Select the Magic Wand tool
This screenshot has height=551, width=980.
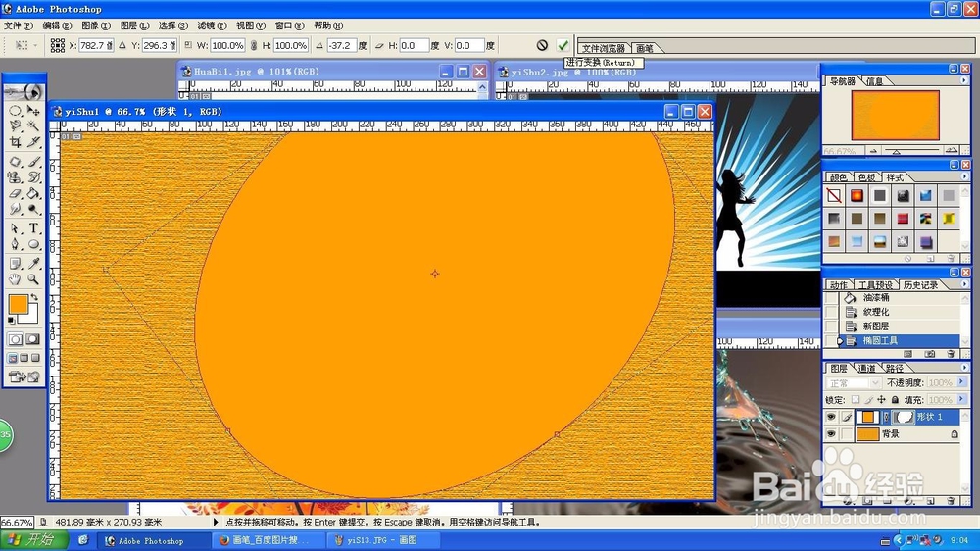click(x=33, y=126)
